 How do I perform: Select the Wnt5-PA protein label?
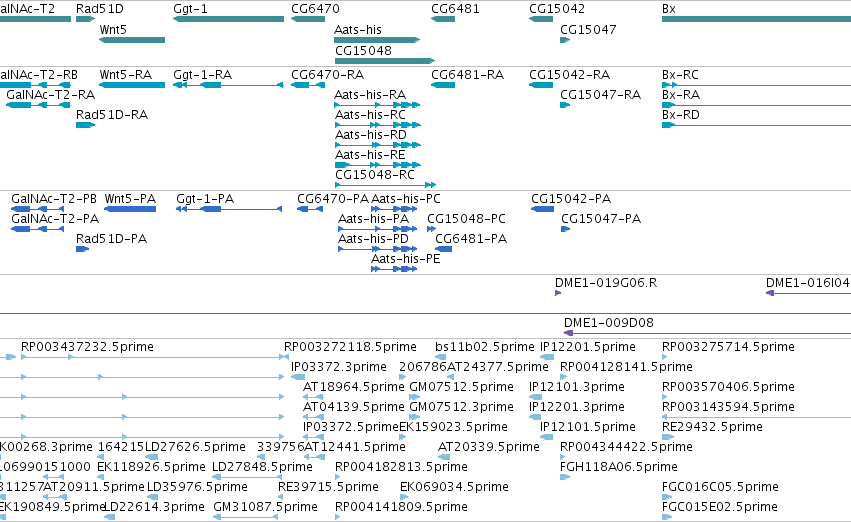click(130, 199)
